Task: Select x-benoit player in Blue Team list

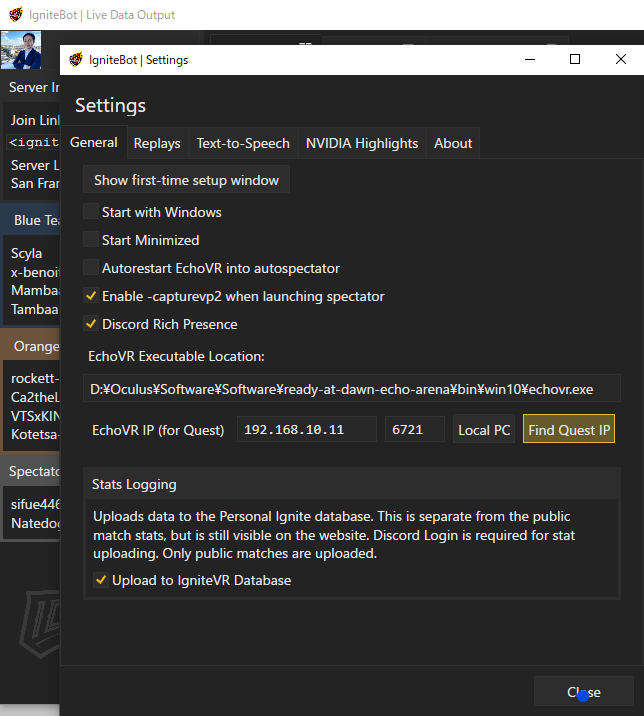Action: click(x=35, y=272)
